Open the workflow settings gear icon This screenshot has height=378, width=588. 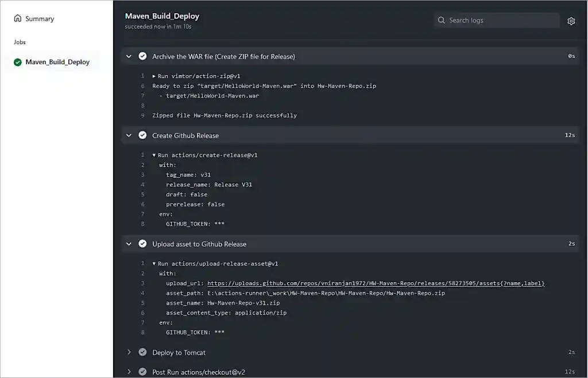[x=571, y=20]
